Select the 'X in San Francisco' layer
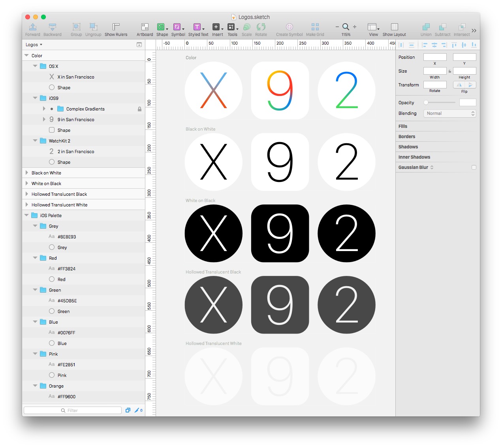The width and height of the screenshot is (502, 448). 83,77
